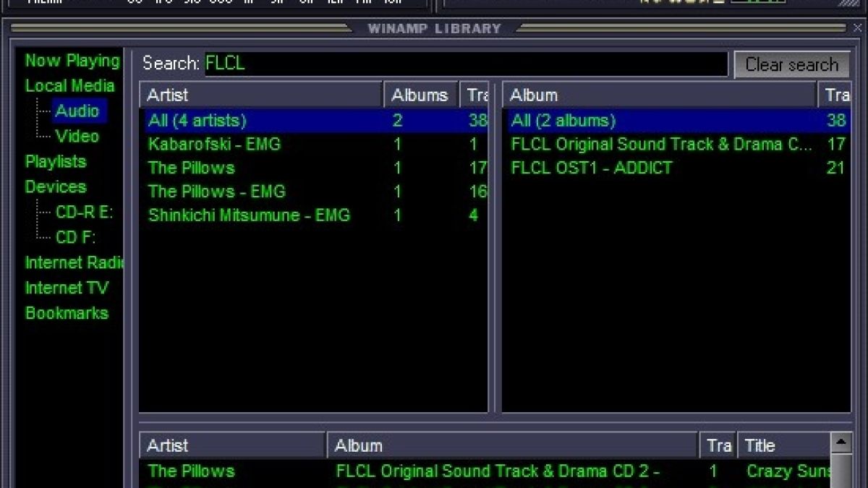This screenshot has height=488, width=868.
Task: Select album FLCL Original Sound Track & Drama C...
Action: [x=677, y=144]
